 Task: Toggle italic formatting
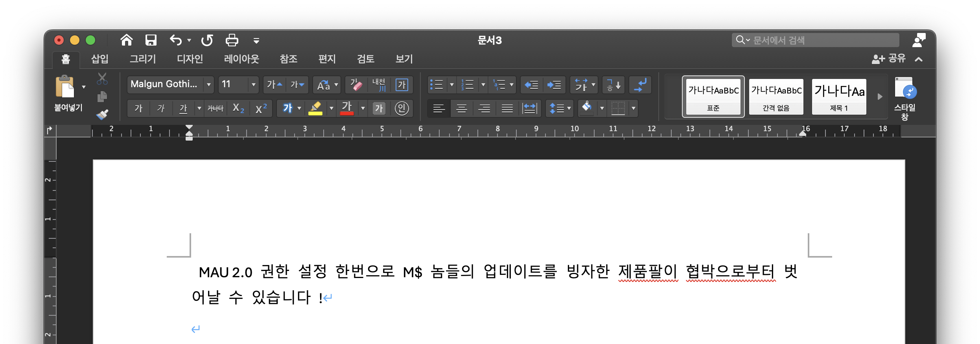pyautogui.click(x=161, y=108)
